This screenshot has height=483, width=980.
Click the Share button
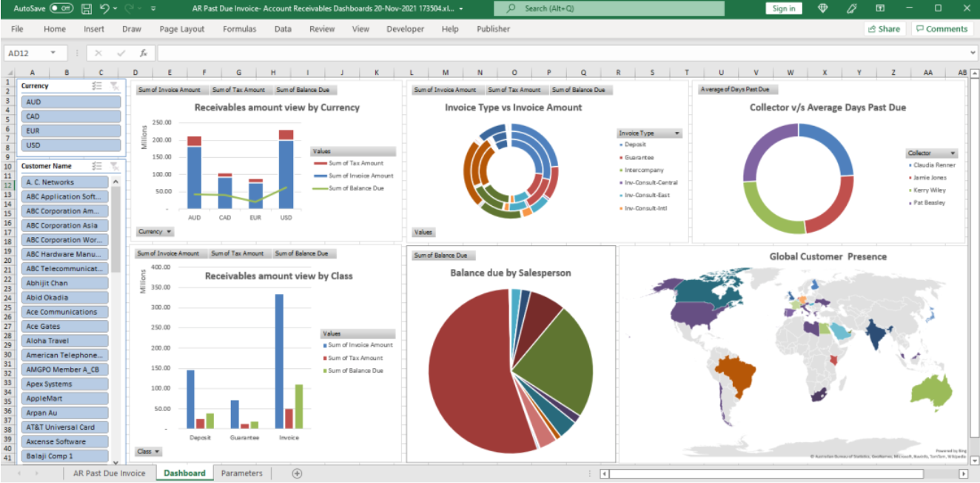coord(884,29)
